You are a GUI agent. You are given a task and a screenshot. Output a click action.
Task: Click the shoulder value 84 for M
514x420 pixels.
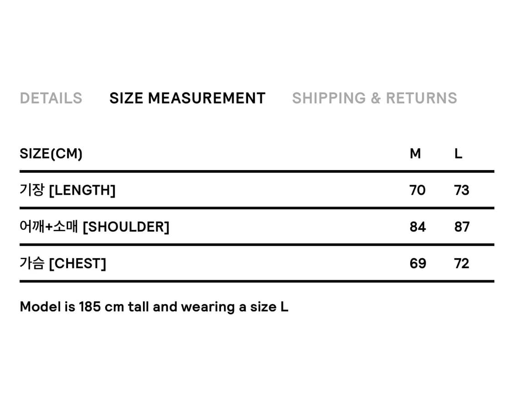(418, 227)
